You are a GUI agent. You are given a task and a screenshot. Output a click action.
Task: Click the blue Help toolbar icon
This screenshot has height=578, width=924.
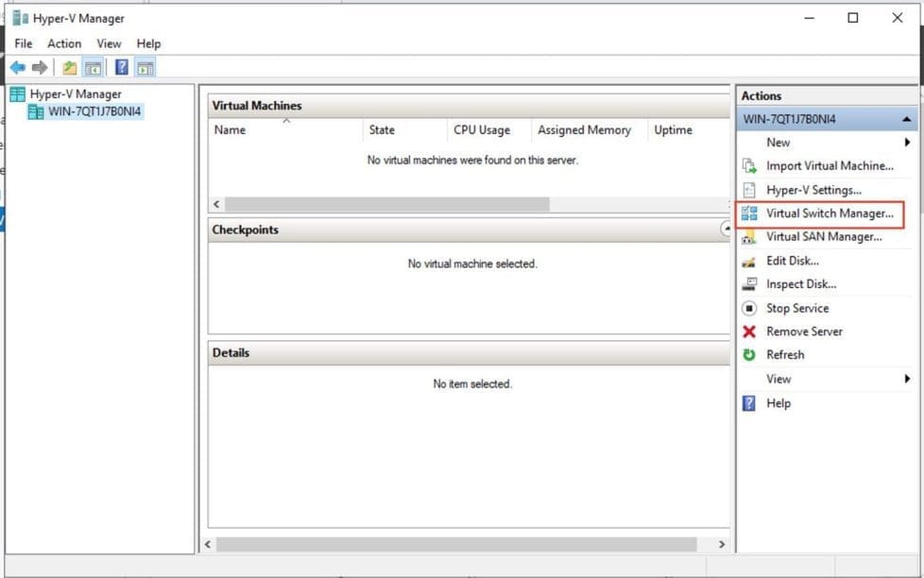122,67
